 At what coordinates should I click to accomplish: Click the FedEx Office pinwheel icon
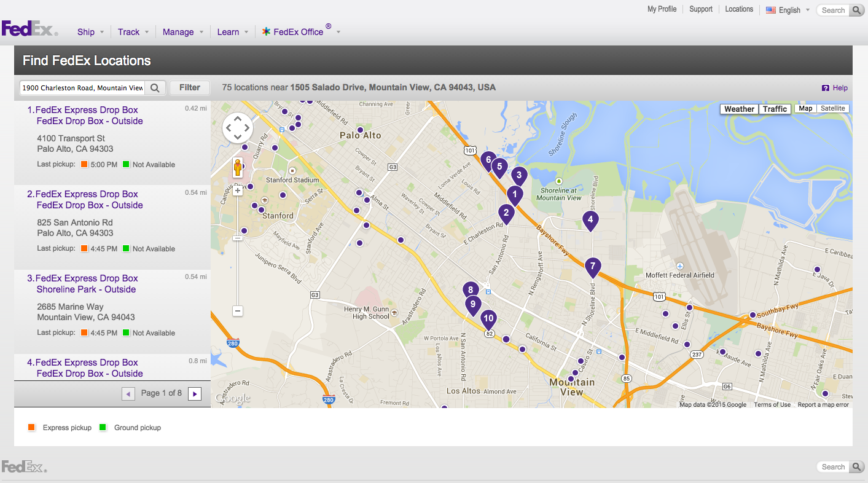266,31
